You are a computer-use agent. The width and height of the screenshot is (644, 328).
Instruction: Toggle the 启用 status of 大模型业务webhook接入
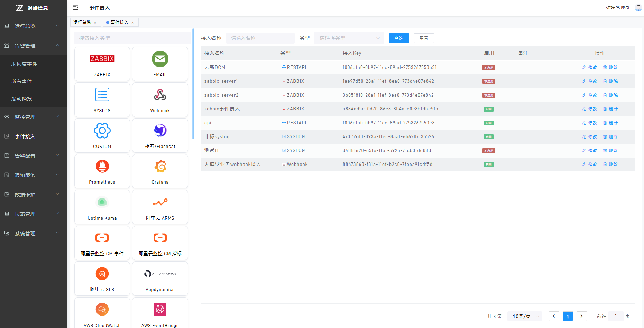489,165
